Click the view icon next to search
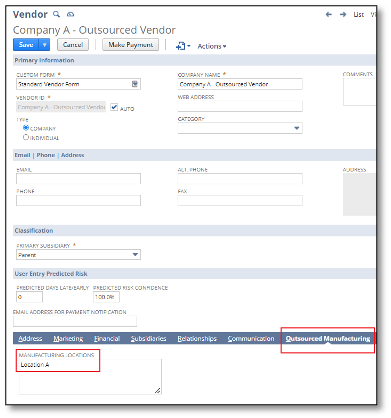 pyautogui.click(x=70, y=14)
